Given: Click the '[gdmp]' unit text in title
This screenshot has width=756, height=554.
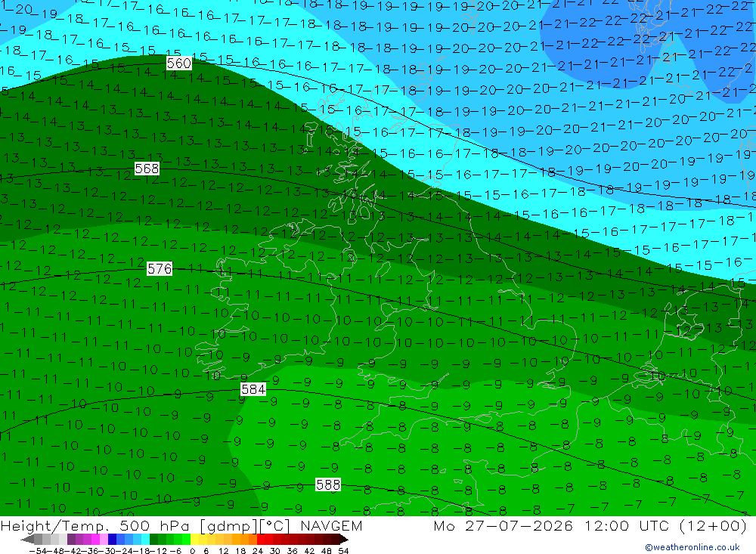Looking at the screenshot, I should 229,525.
